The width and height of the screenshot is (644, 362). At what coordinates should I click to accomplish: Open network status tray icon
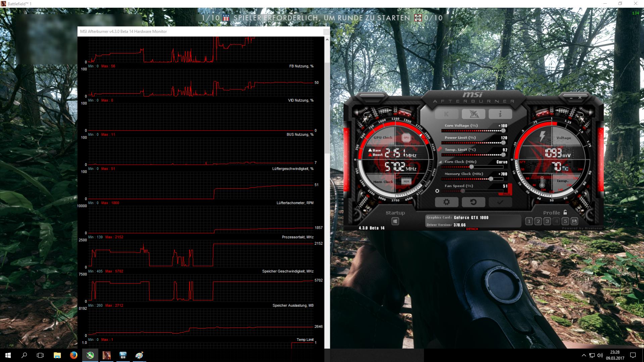592,355
